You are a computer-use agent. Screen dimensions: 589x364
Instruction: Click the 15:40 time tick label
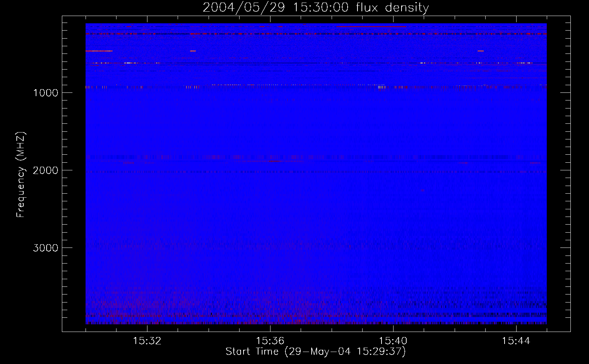(x=393, y=341)
